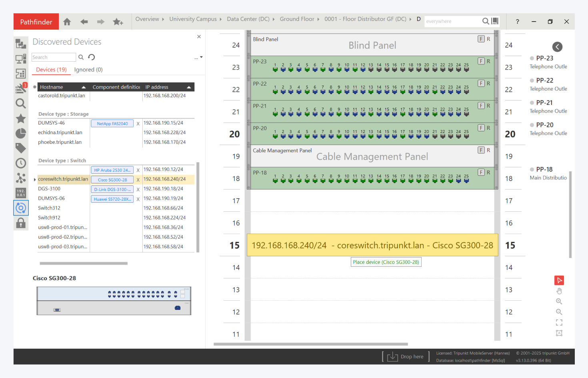Select the hand pan tool

(x=559, y=291)
